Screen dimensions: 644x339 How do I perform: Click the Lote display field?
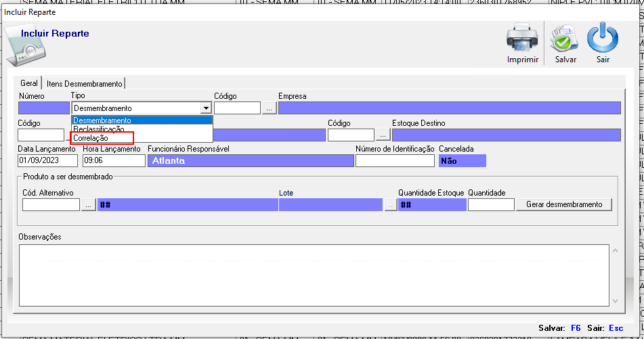pos(330,204)
